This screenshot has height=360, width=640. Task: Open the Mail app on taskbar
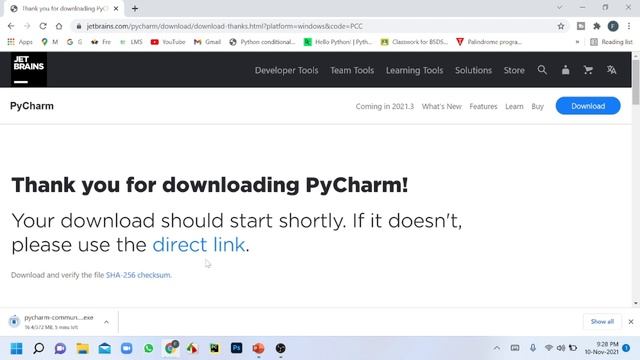pyautogui.click(x=104, y=348)
